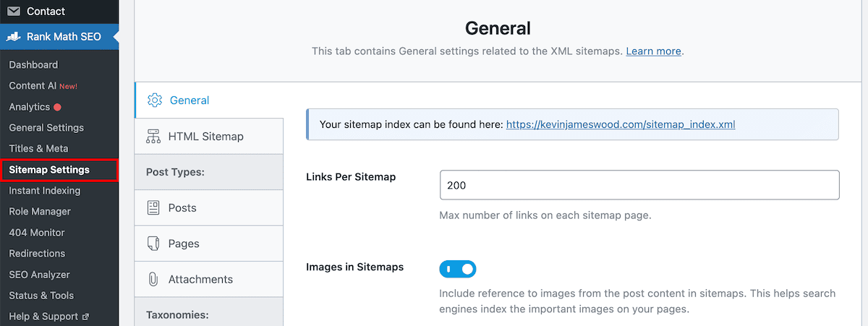This screenshot has width=868, height=326.
Task: Open Analytics from the sidebar
Action: 30,107
